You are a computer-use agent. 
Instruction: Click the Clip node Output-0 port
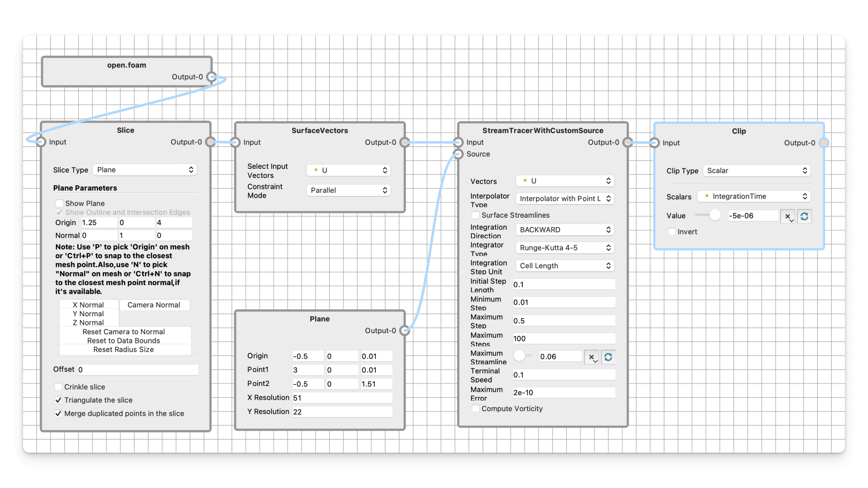pyautogui.click(x=824, y=143)
